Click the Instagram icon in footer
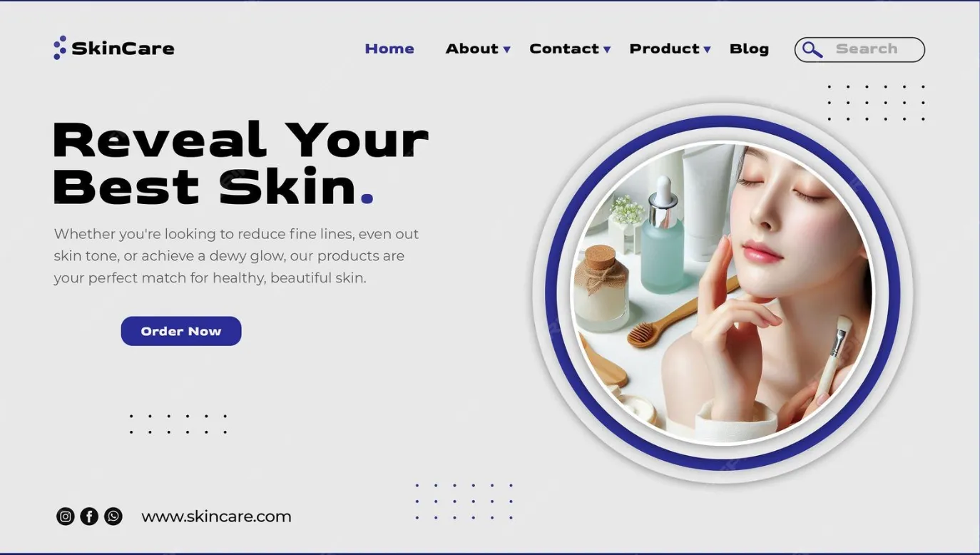This screenshot has width=980, height=555. 66,516
